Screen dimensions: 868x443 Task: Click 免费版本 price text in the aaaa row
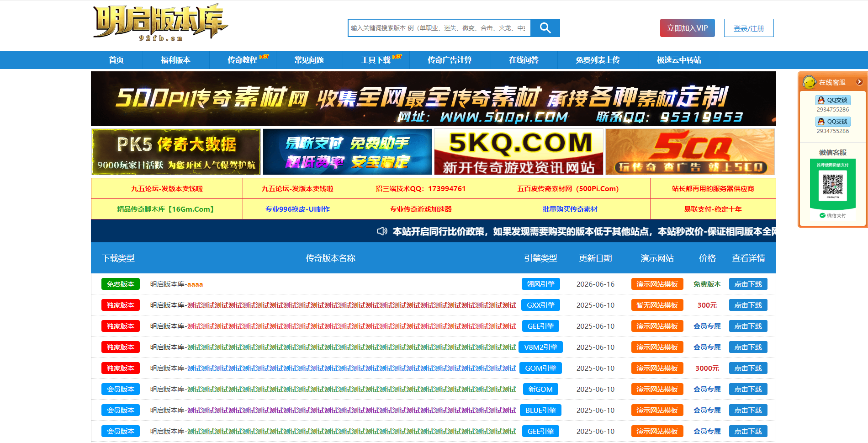point(707,284)
